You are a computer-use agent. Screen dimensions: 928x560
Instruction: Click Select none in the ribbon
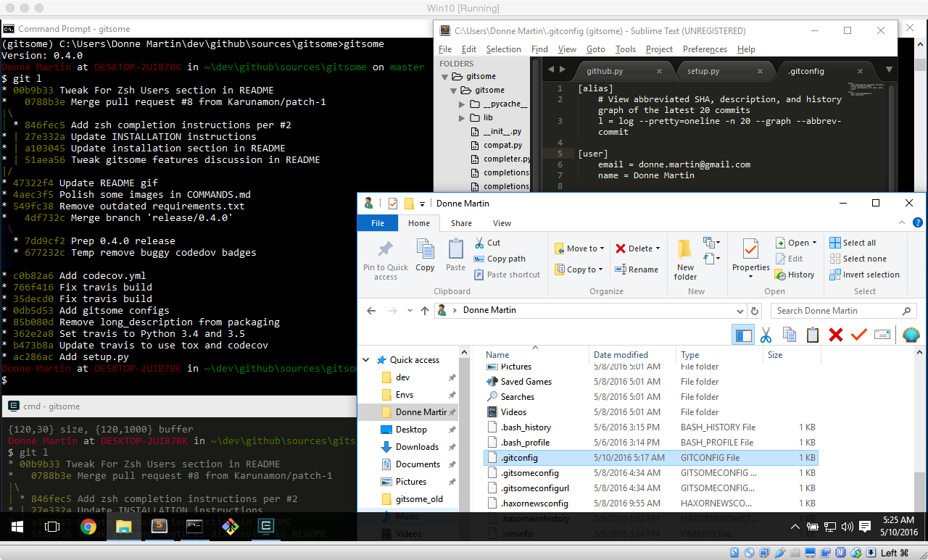click(x=858, y=259)
